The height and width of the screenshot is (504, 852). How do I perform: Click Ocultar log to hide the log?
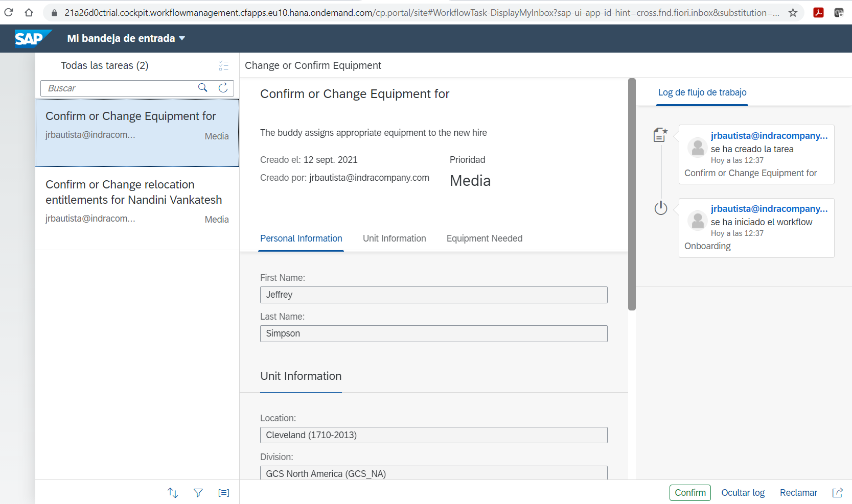(743, 493)
